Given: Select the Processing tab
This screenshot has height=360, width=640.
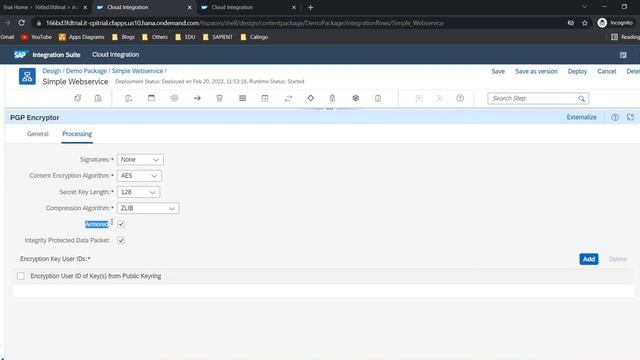Looking at the screenshot, I should [77, 134].
